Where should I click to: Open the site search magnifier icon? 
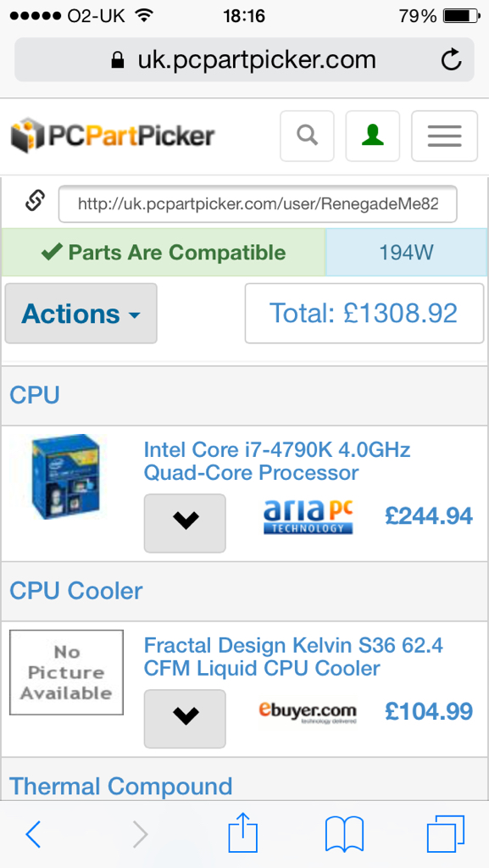(307, 136)
